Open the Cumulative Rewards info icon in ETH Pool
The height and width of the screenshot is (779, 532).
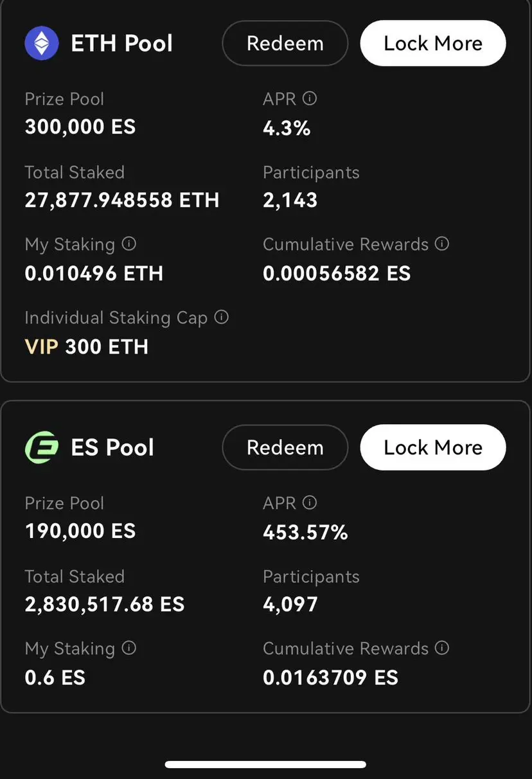442,244
